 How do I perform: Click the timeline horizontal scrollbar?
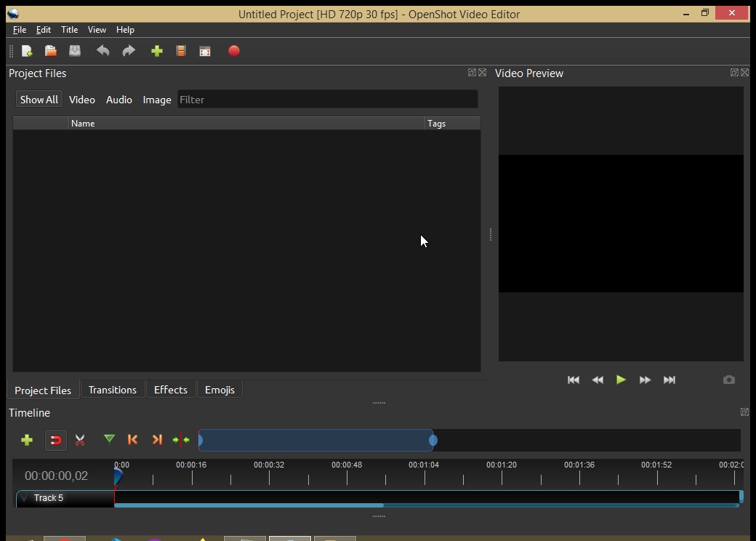tap(249, 505)
